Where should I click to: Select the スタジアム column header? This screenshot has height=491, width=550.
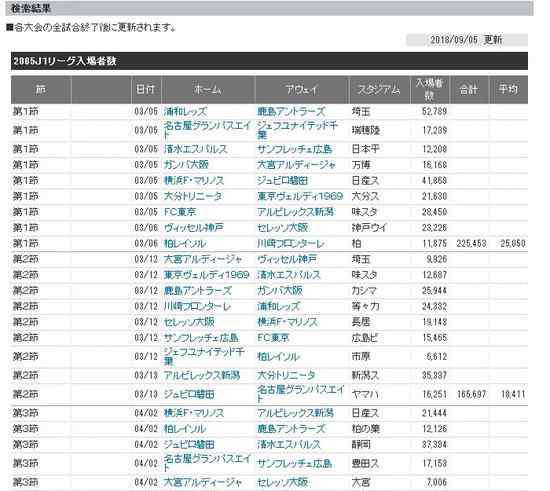[x=379, y=89]
